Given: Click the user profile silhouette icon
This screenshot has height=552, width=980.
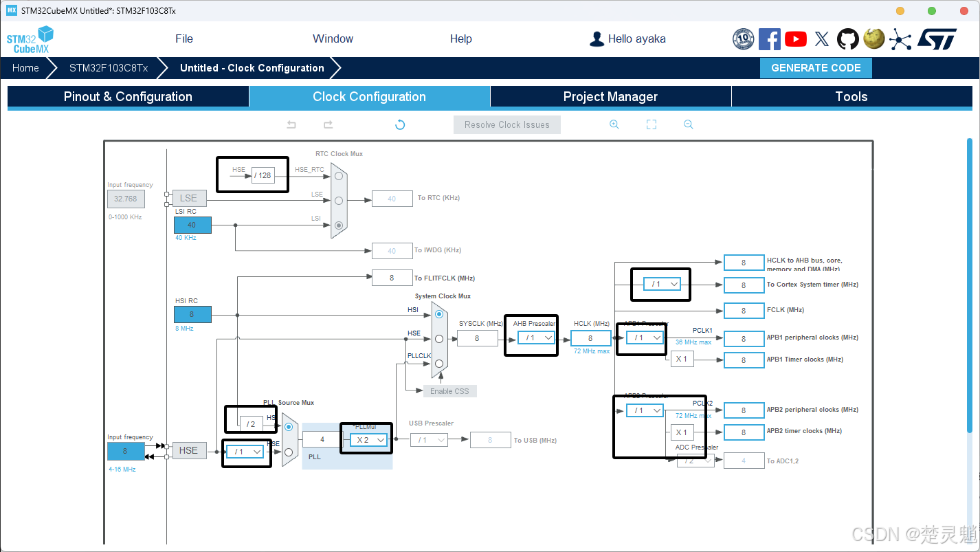Looking at the screenshot, I should tap(597, 39).
